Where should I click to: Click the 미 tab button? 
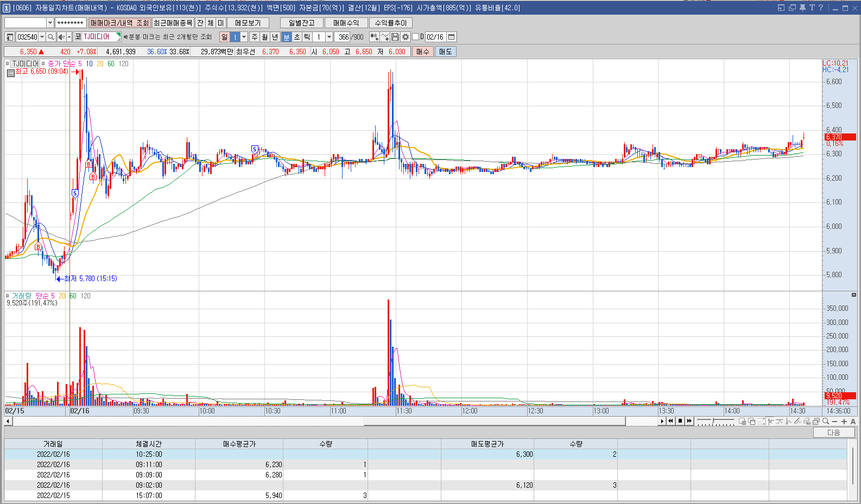click(x=221, y=23)
